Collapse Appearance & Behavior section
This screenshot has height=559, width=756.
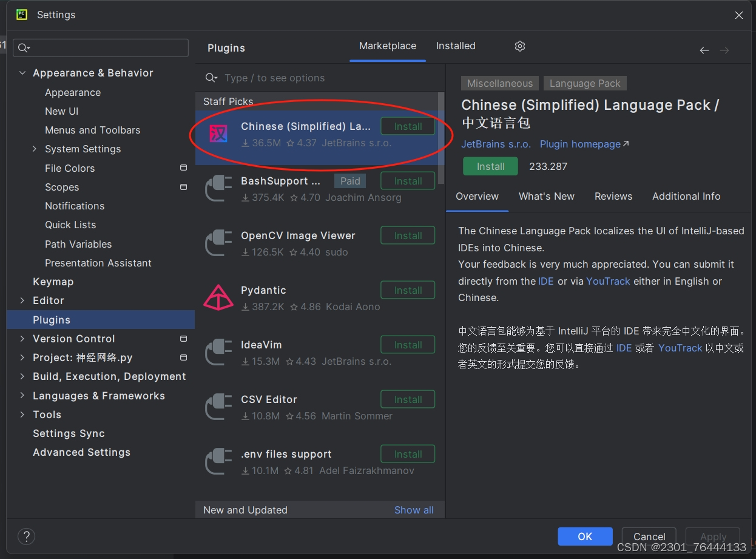(x=22, y=73)
